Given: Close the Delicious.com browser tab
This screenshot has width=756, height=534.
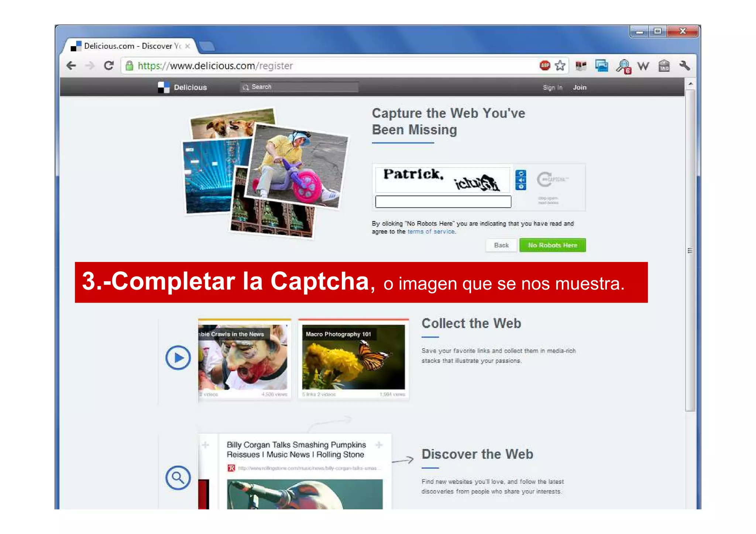Looking at the screenshot, I should click(x=188, y=46).
